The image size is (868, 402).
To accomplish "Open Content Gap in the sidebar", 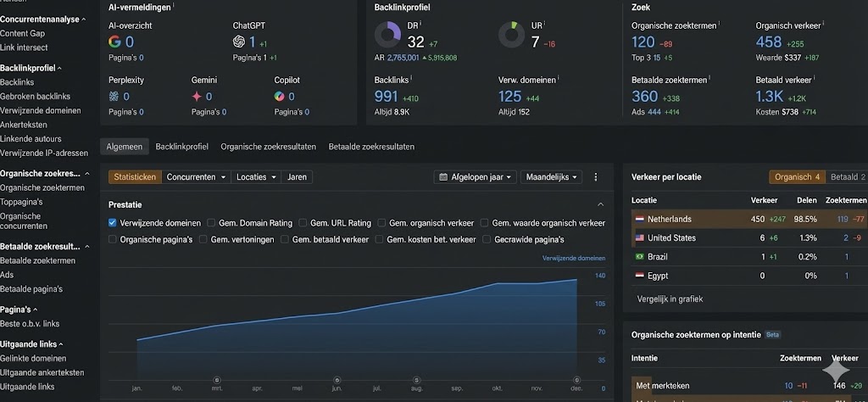I will [23, 33].
